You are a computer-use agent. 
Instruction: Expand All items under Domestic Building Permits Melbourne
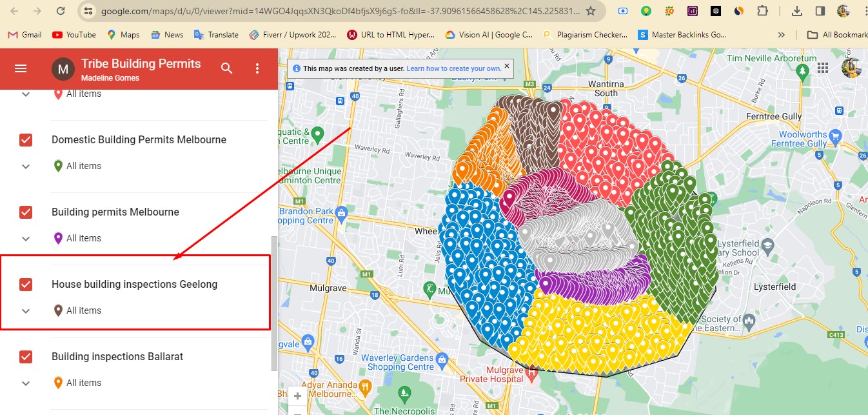[x=26, y=167]
